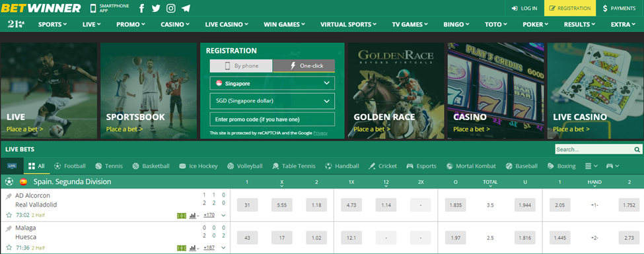This screenshot has width=644, height=254.
Task: Select the Mortal Kombat filter
Action: tap(471, 166)
